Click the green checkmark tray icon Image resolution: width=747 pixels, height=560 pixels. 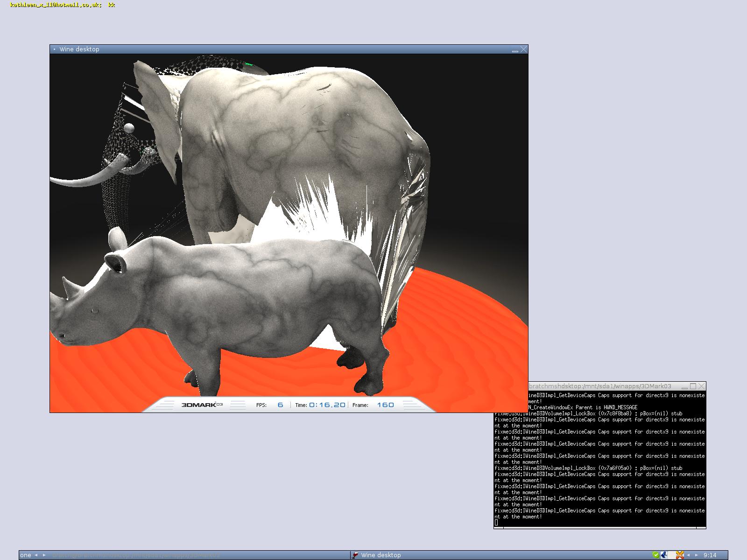(x=656, y=555)
